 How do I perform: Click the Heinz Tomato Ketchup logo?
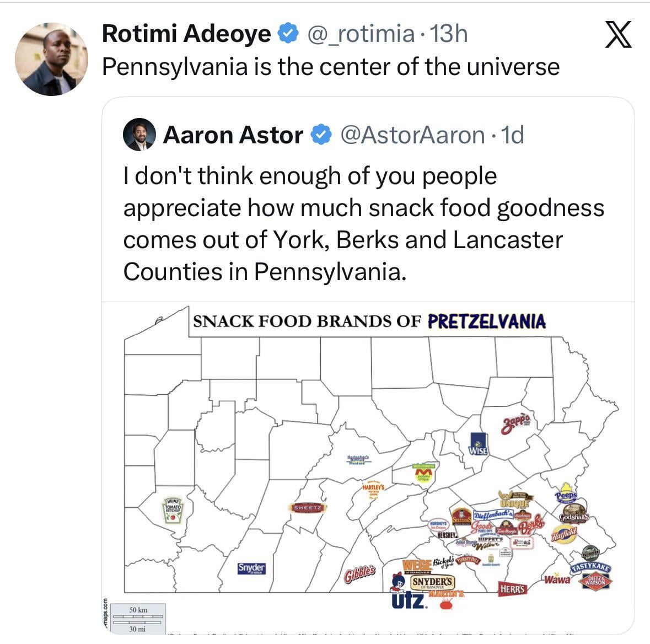pyautogui.click(x=173, y=510)
